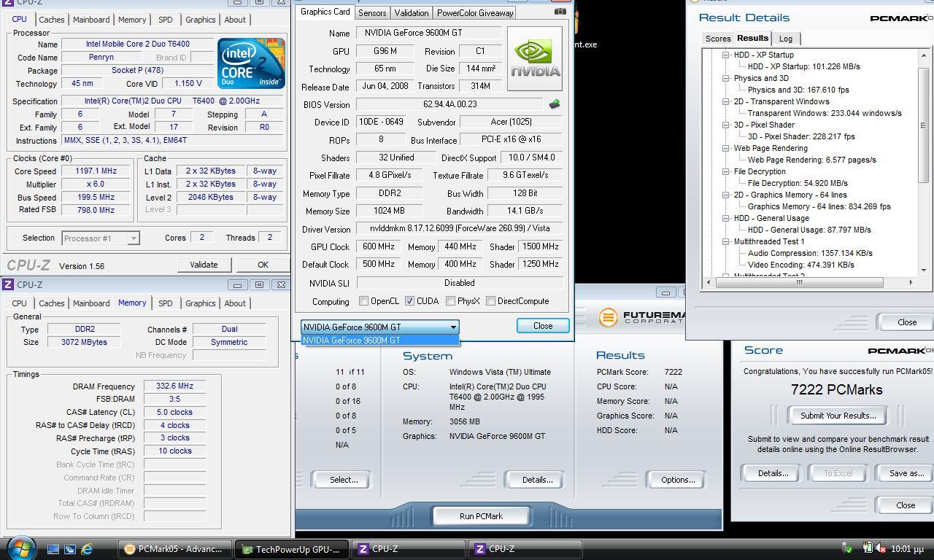
Task: Switch to PCMark05 taskbar button
Action: [176, 549]
